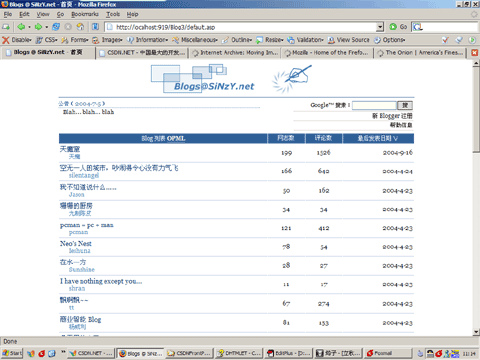The width and height of the screenshot is (480, 360).
Task: Open the Jason author link
Action: 76,194
